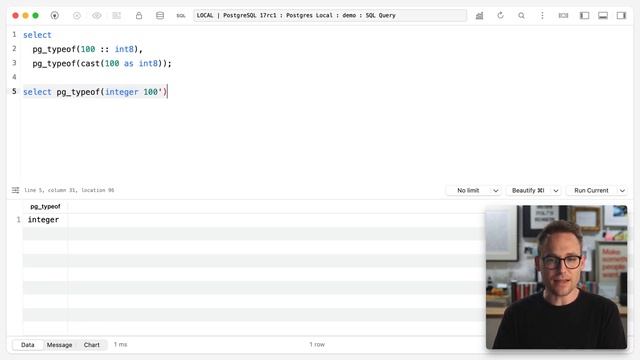The image size is (640, 360).
Task: Switch to the Data tab
Action: (x=28, y=345)
